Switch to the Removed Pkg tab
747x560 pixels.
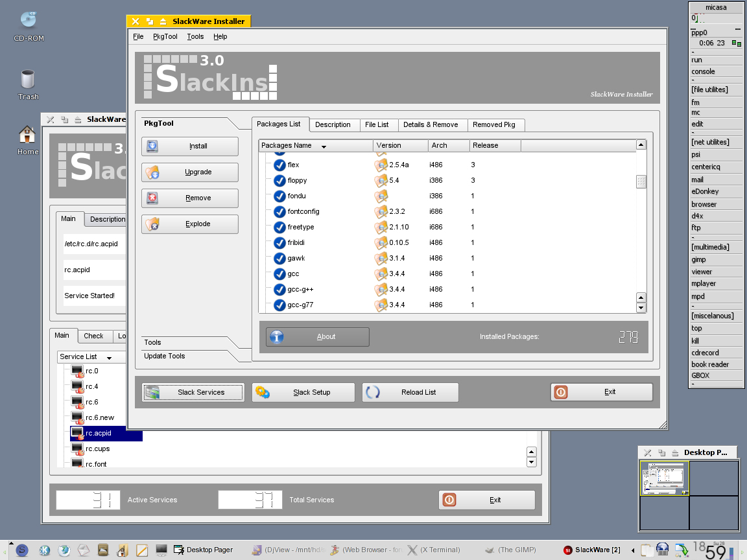(x=494, y=124)
